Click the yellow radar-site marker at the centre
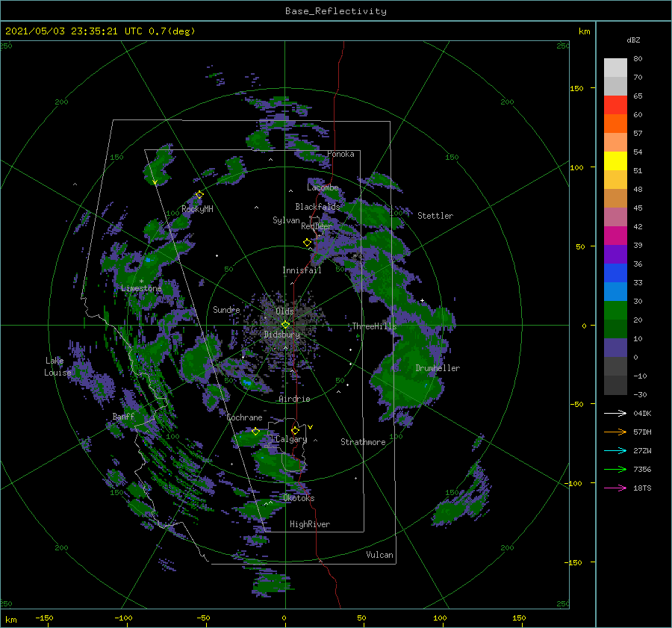Viewport: 672px width, 628px height. 285,325
